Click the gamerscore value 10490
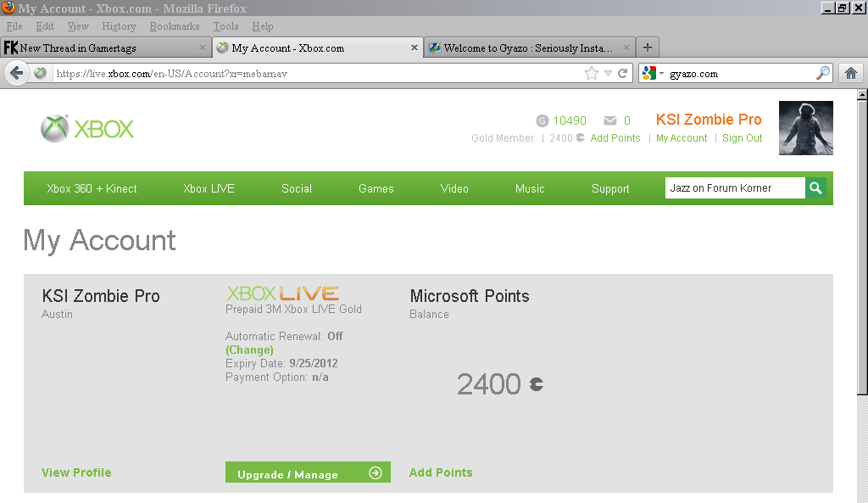Viewport: 868px width, 503px height. pos(570,120)
